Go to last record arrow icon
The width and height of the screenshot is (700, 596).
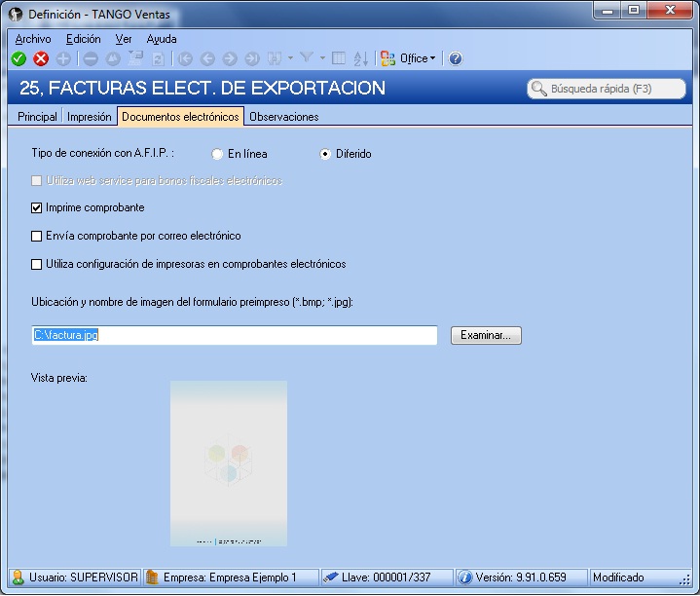pyautogui.click(x=252, y=59)
